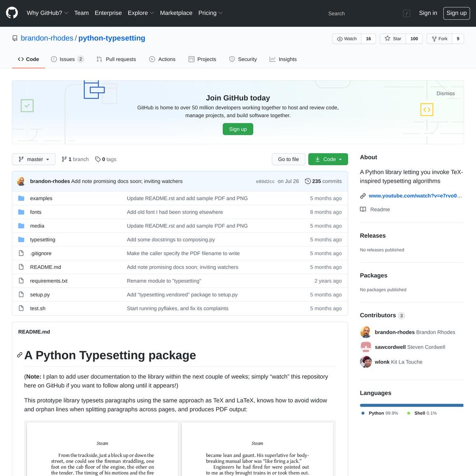Click the repository book icon beside brandon-rhodes

pos(15,38)
